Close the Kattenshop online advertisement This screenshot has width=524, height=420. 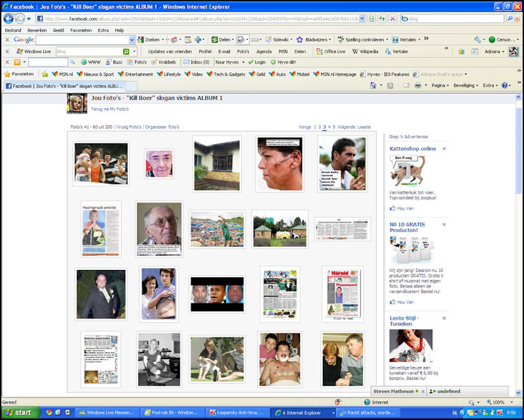coord(444,149)
